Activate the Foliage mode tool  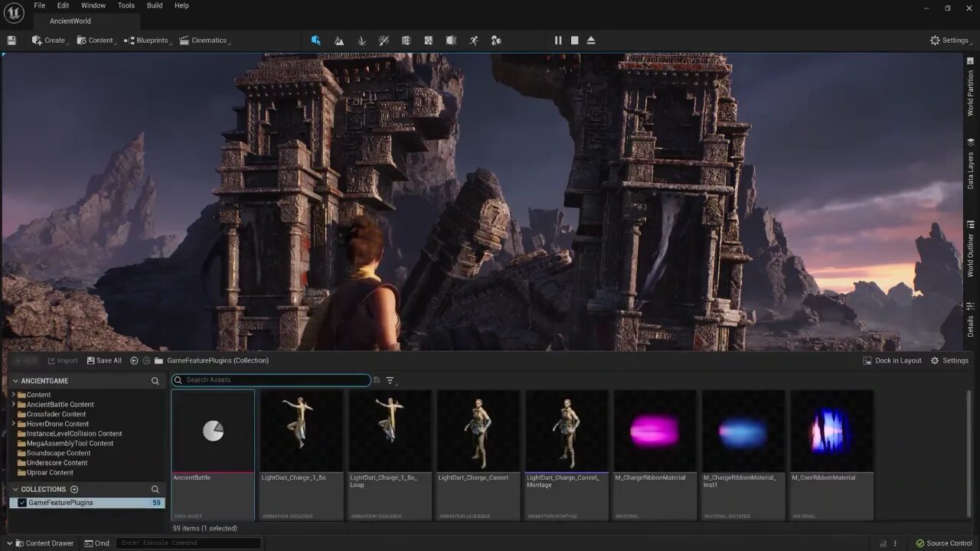[x=361, y=41]
